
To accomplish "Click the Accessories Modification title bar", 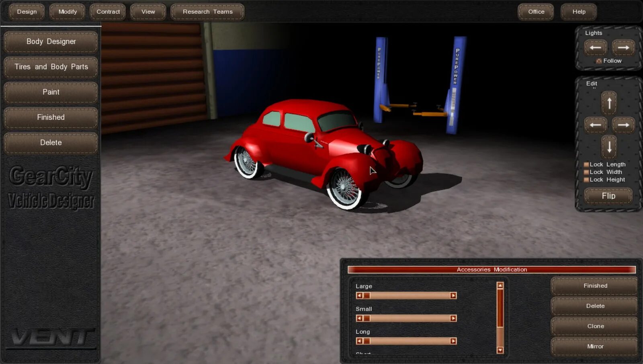I will click(491, 270).
